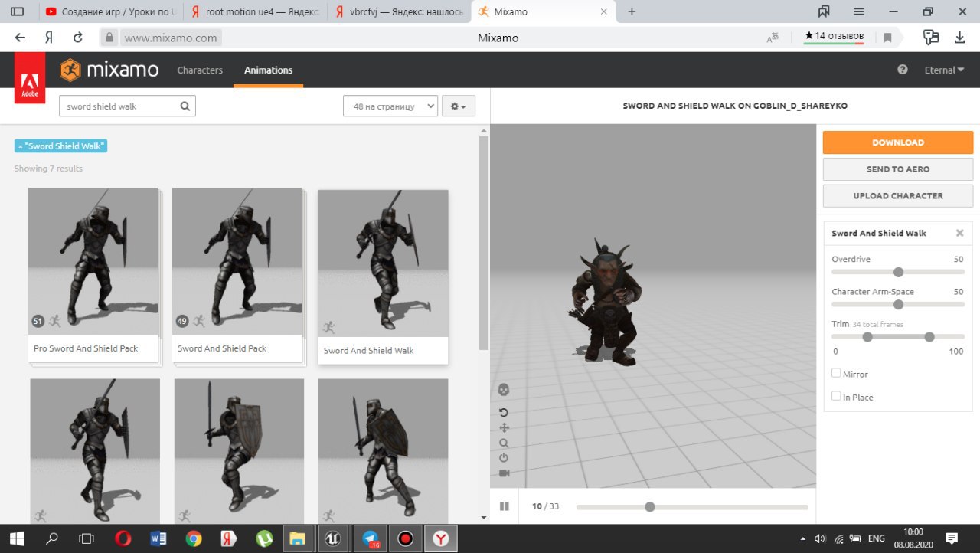The image size is (980, 553).
Task: Click the camera record icon in viewport
Action: point(504,473)
